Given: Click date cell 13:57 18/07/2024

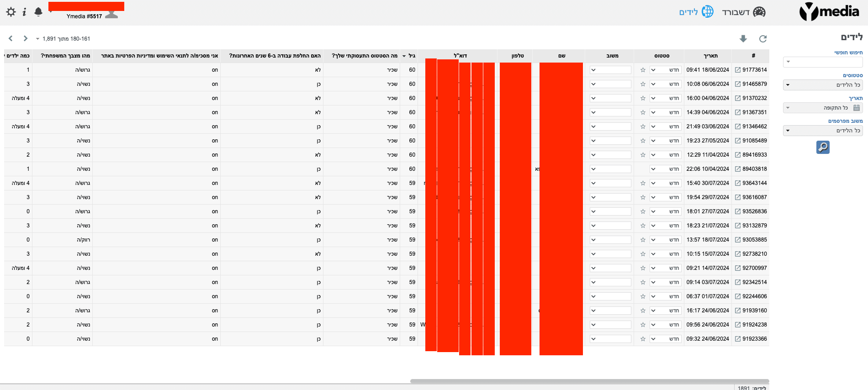Looking at the screenshot, I should pos(708,240).
